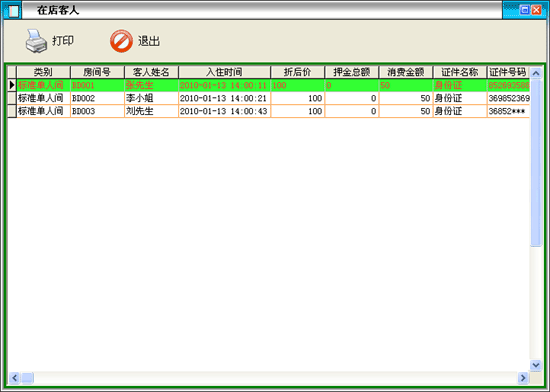This screenshot has width=550, height=392.
Task: Click horizontal scrollbar left arrow
Action: (x=14, y=378)
